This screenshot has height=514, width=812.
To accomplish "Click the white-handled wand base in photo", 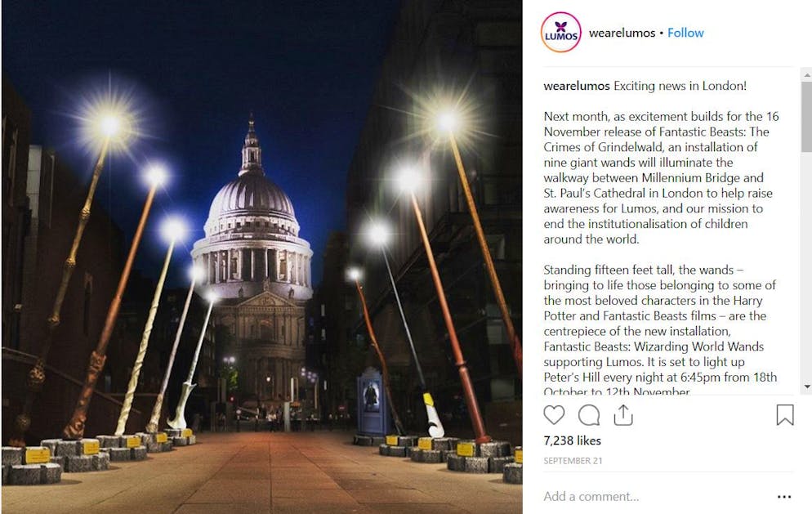I will click(x=433, y=414).
